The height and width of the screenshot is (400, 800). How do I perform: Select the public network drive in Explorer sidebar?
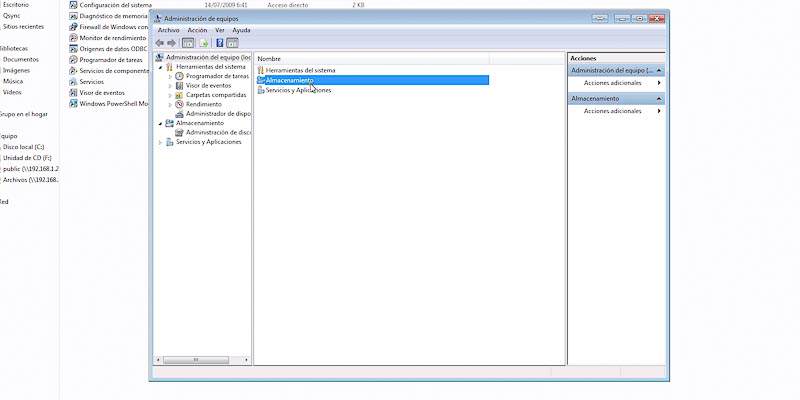[x=31, y=169]
